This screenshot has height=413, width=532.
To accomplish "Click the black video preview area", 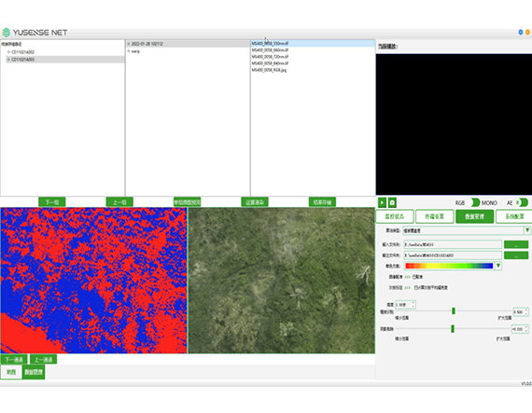I will (454, 124).
